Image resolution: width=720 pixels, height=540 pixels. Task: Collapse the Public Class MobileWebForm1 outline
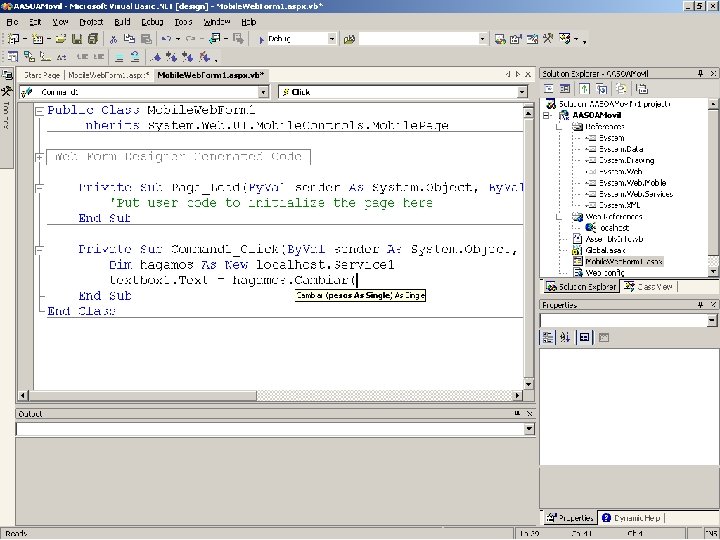pos(39,111)
